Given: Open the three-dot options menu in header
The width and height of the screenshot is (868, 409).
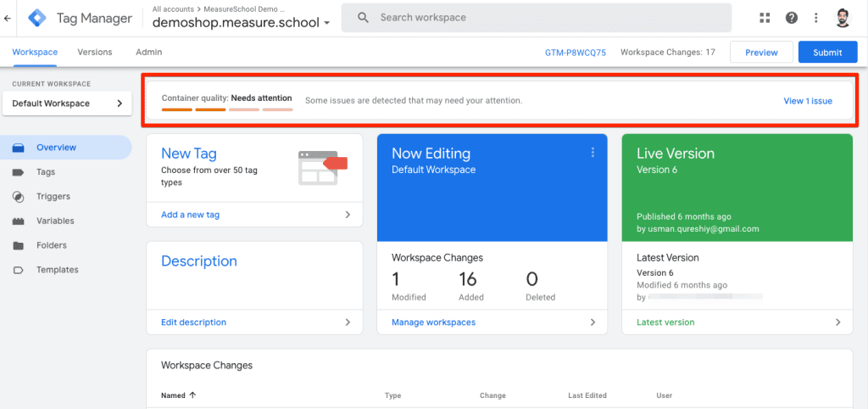Looking at the screenshot, I should coord(815,18).
